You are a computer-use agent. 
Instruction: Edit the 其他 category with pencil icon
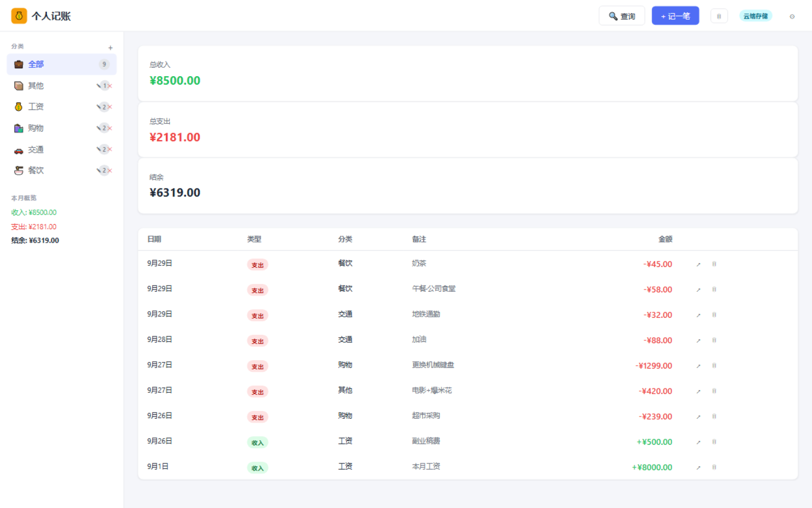pos(99,86)
